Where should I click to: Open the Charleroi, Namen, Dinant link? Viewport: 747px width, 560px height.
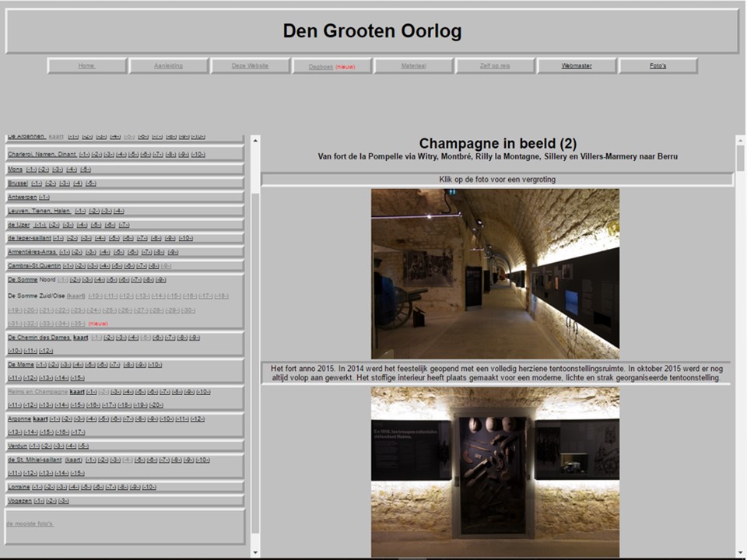[x=42, y=154]
